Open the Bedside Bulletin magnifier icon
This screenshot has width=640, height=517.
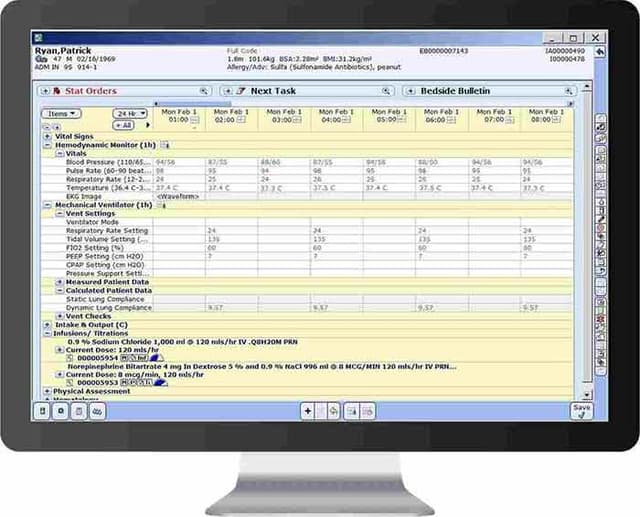click(x=568, y=91)
